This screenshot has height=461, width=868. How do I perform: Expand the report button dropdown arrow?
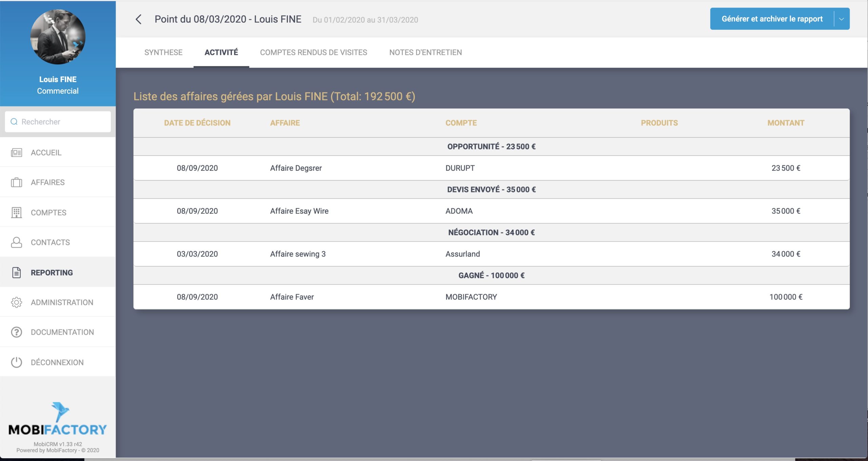coord(841,19)
